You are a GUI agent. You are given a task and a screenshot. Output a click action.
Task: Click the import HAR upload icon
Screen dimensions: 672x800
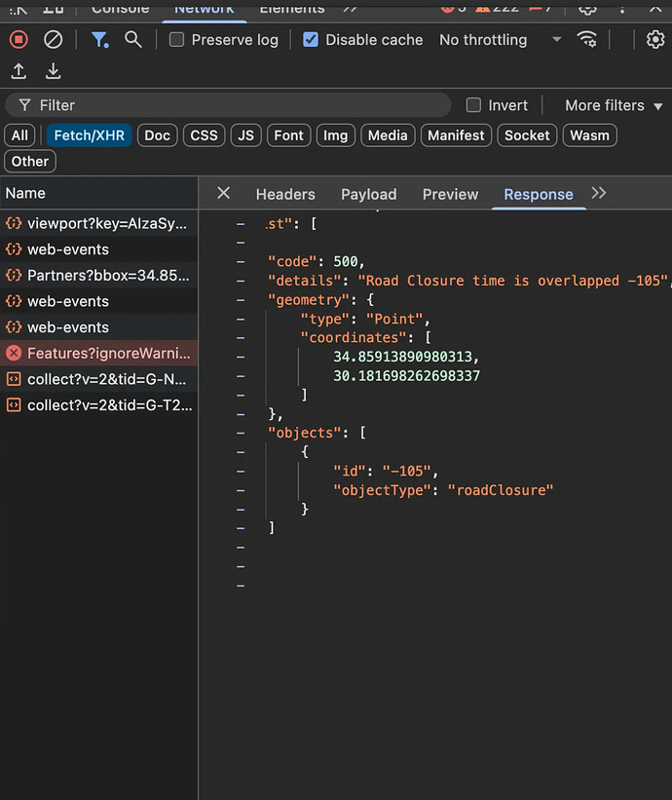19,71
